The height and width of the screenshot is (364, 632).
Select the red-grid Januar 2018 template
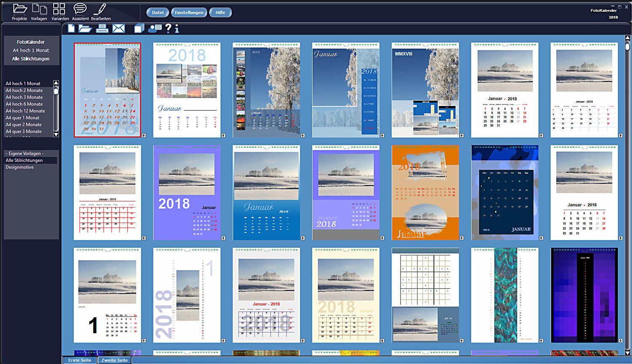pos(107,193)
